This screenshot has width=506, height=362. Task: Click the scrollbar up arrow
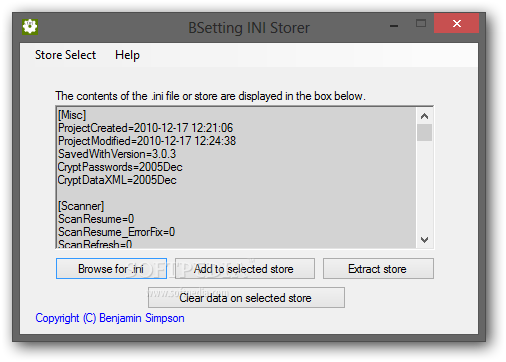pyautogui.click(x=424, y=116)
